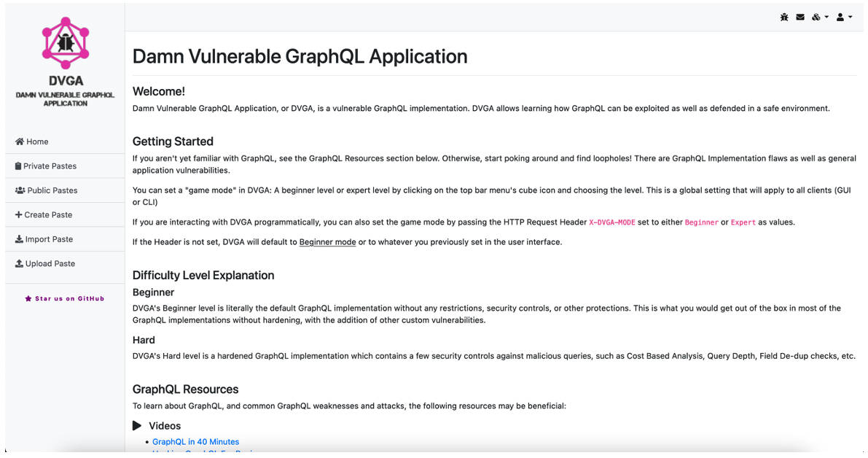Image resolution: width=868 pixels, height=458 pixels.
Task: Click the people icon beside Public Pastes
Action: pos(20,190)
